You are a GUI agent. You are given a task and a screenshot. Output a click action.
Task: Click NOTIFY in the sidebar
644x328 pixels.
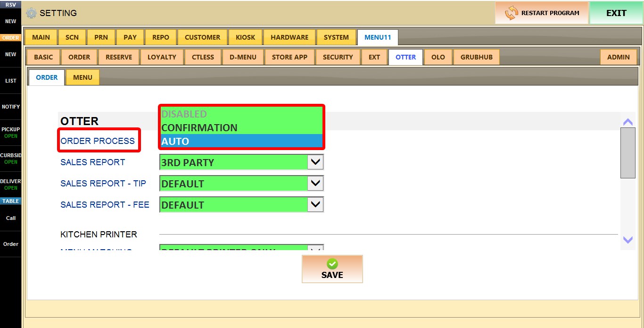pyautogui.click(x=11, y=107)
